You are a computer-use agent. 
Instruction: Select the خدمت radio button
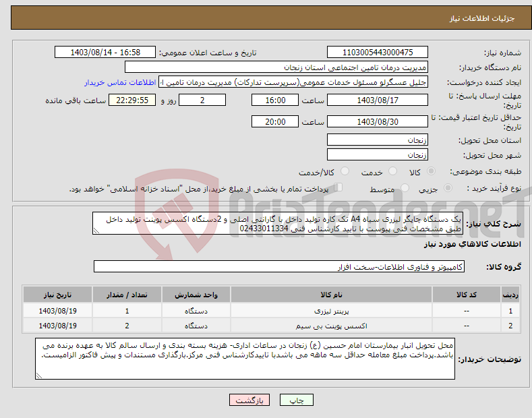(x=392, y=171)
